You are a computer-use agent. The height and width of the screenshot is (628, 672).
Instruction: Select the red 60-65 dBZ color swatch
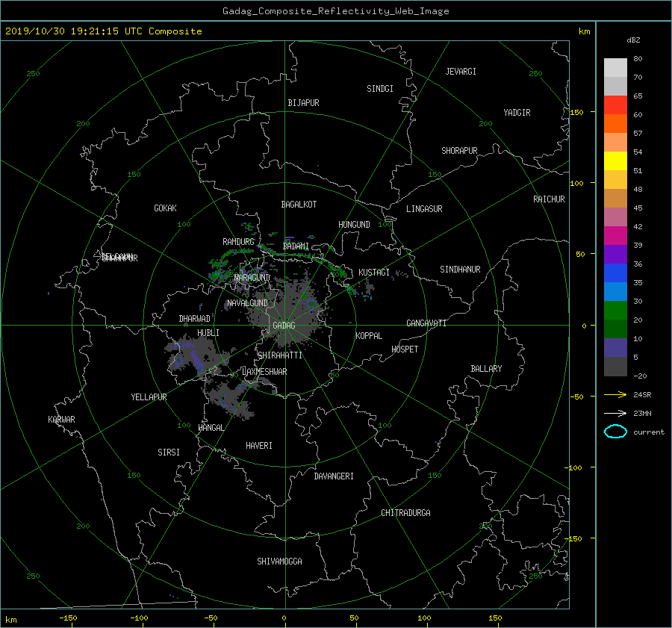click(x=615, y=105)
